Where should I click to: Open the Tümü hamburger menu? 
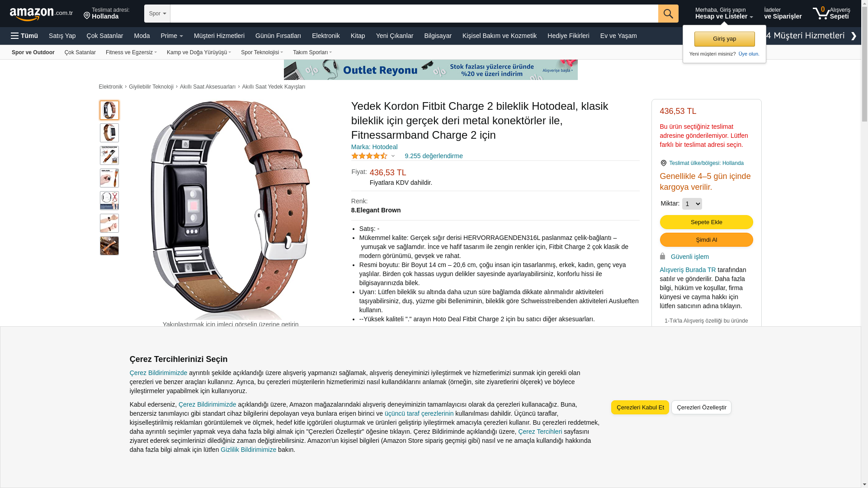tap(24, 36)
